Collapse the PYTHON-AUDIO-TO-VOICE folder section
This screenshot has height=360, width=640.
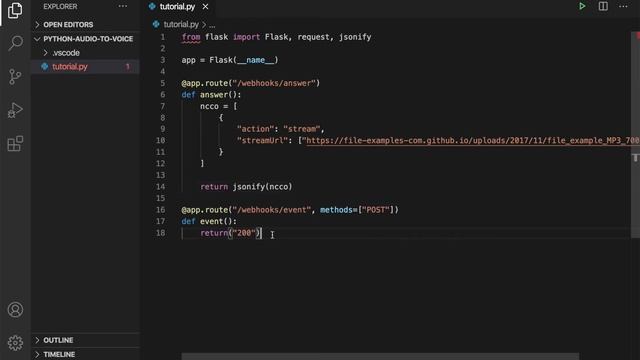pos(86,39)
